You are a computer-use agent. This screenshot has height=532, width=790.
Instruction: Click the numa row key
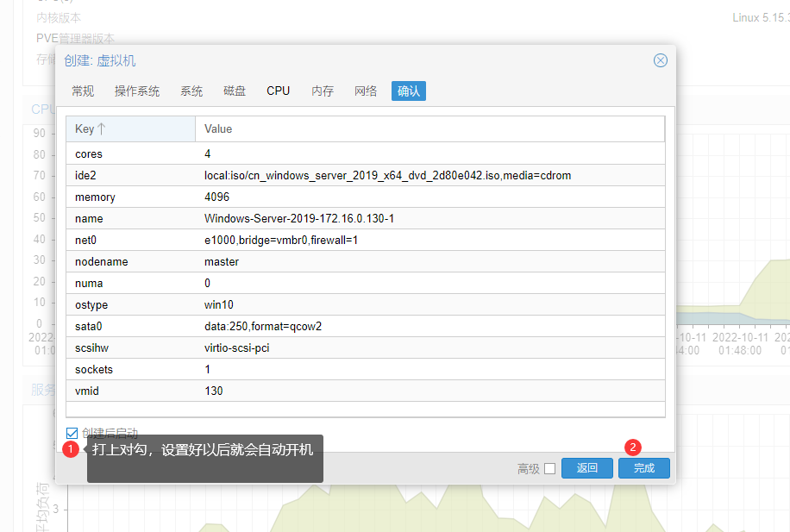point(89,283)
